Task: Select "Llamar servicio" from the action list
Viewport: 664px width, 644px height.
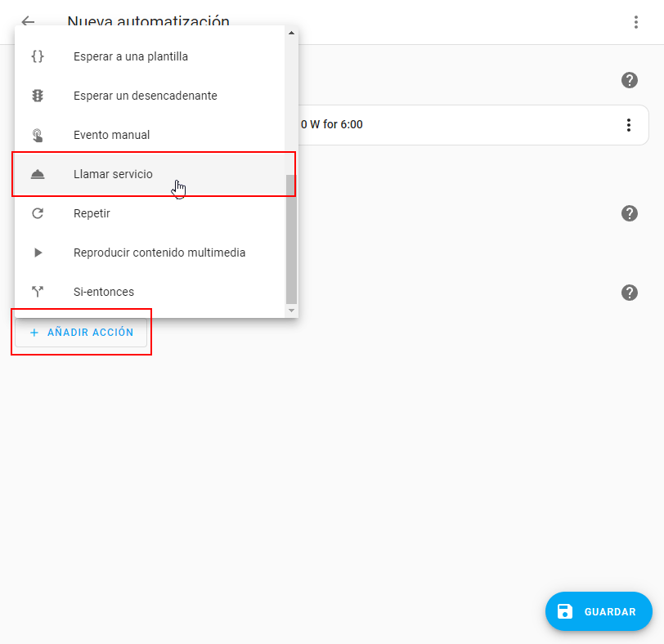Action: [x=113, y=174]
